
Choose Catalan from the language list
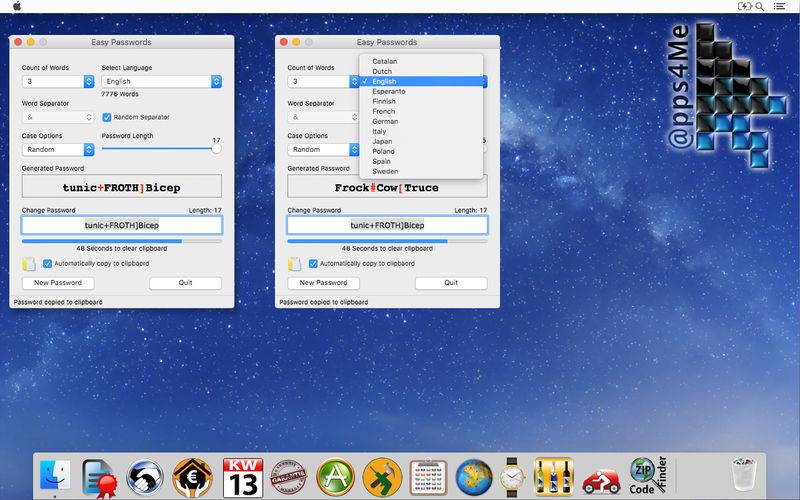[421, 61]
